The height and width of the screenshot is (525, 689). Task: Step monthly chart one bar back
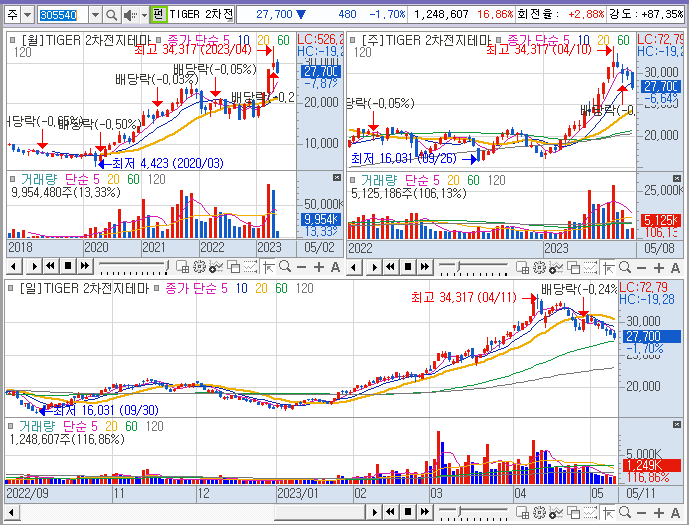tap(14, 266)
